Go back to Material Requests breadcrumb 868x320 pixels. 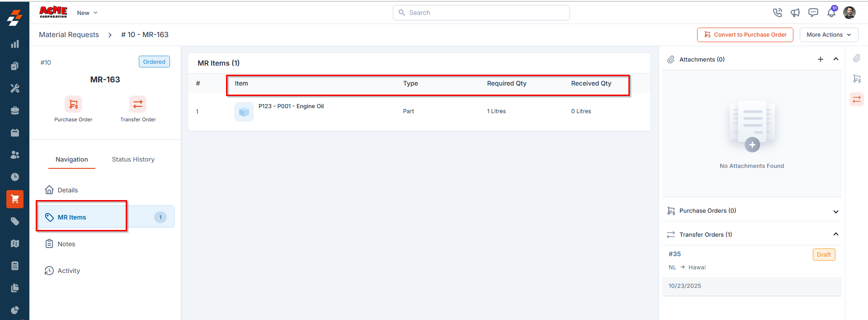pos(69,35)
